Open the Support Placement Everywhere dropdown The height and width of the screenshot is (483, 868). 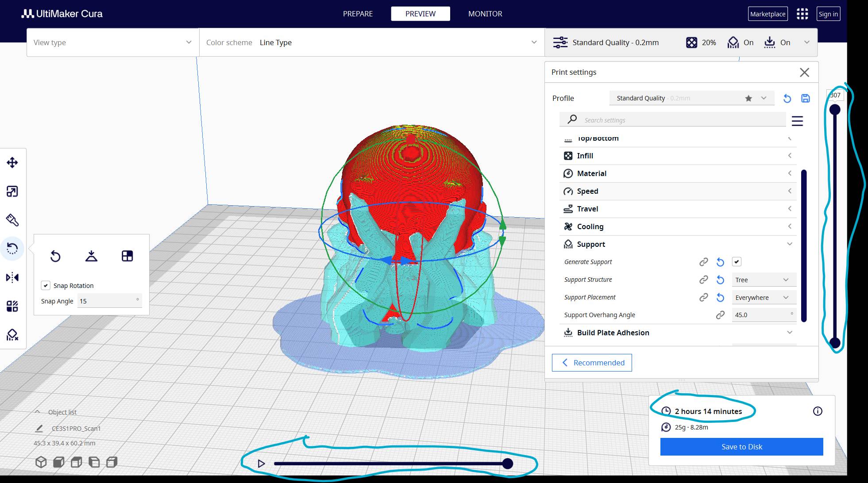pyautogui.click(x=763, y=298)
